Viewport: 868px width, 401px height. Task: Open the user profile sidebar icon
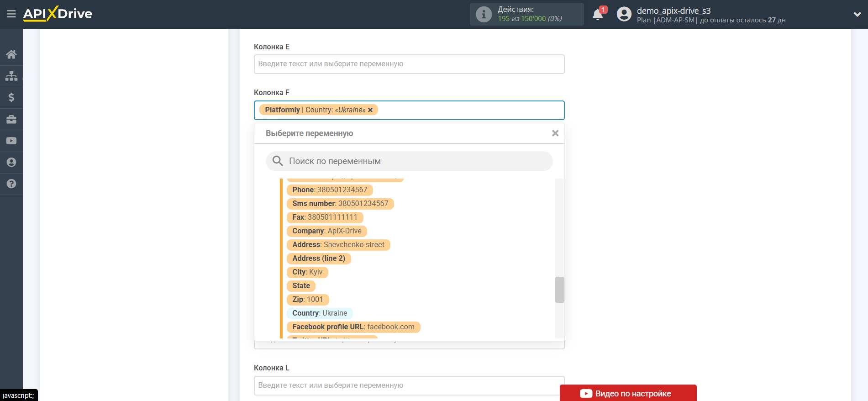click(11, 162)
